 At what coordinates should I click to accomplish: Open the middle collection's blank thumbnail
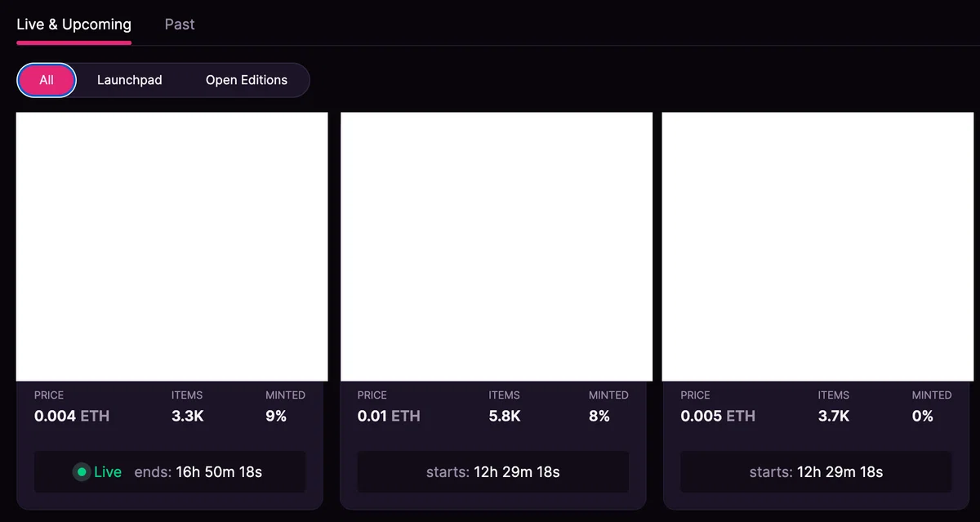(497, 247)
